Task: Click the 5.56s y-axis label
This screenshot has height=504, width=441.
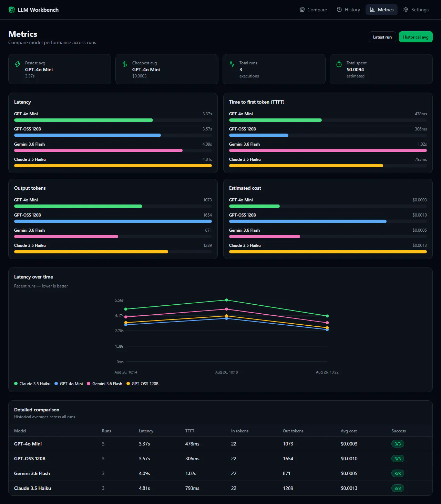Action: click(119, 300)
